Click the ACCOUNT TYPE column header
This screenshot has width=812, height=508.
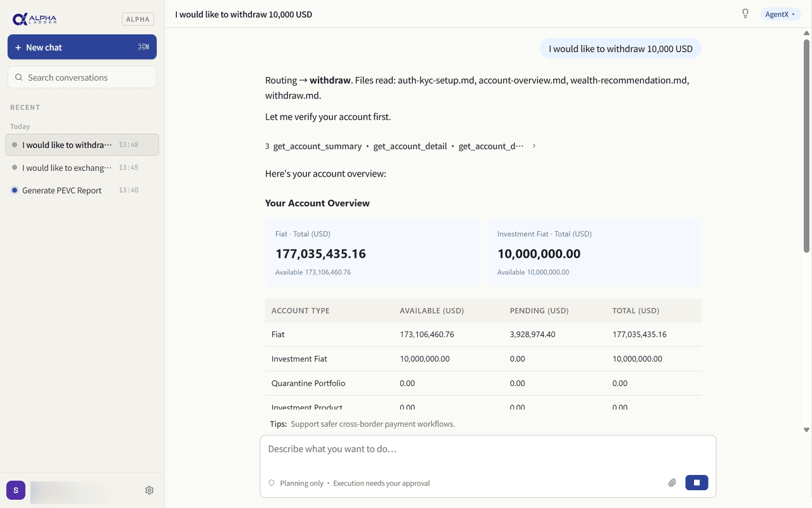[301, 311]
